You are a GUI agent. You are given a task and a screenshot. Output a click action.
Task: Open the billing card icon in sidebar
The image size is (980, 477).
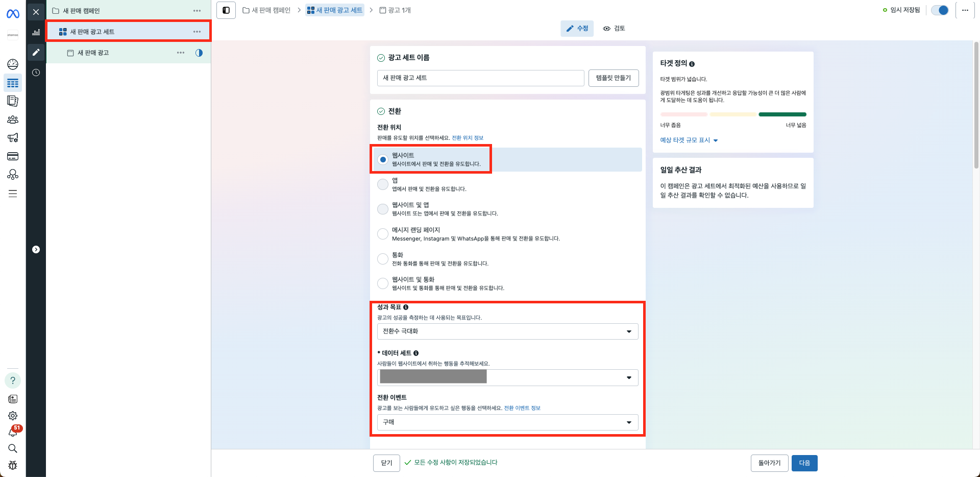point(13,156)
